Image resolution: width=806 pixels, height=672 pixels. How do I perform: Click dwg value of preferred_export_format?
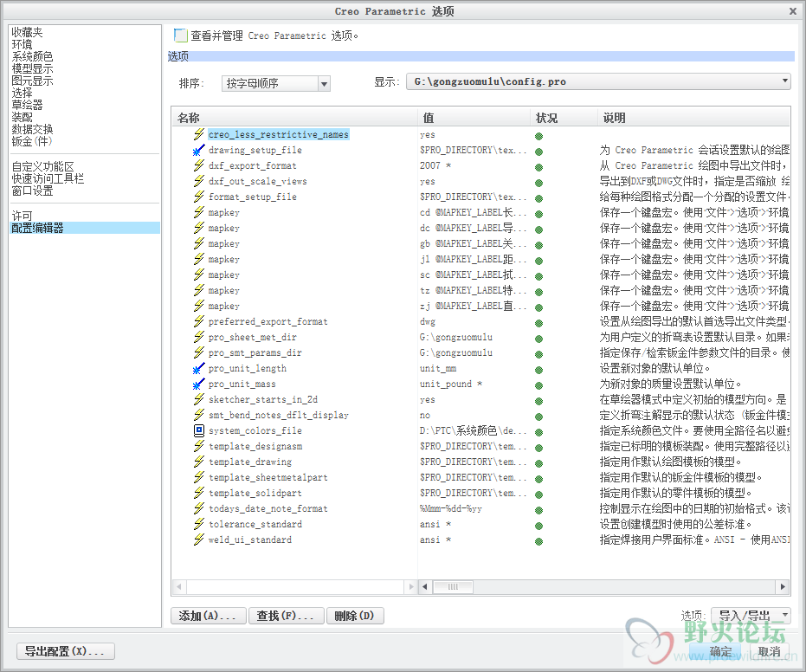[x=428, y=322]
